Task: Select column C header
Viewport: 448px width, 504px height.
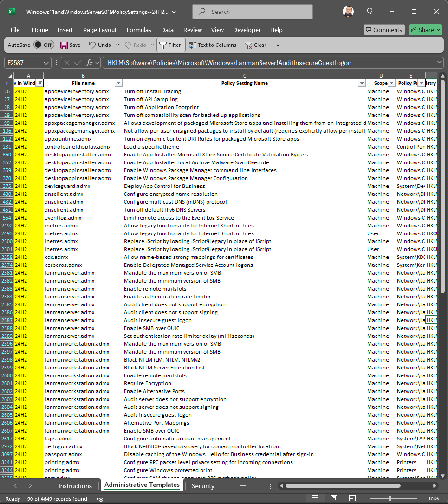Action: click(244, 76)
